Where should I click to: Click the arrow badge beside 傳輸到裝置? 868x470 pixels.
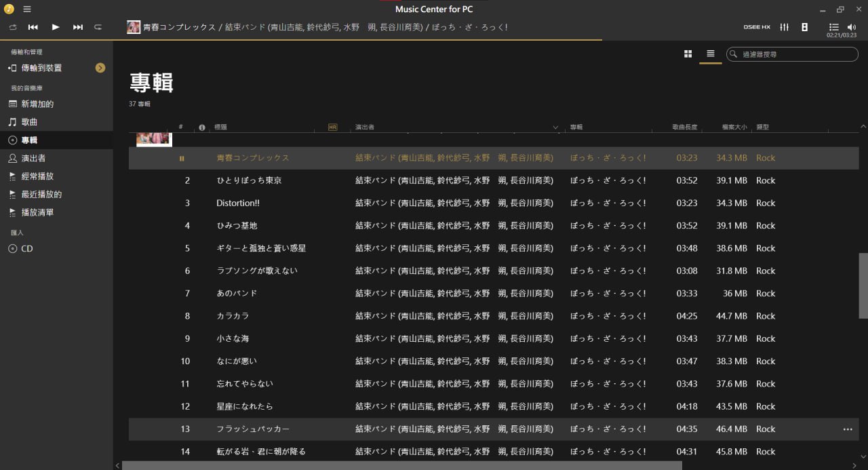(x=100, y=68)
